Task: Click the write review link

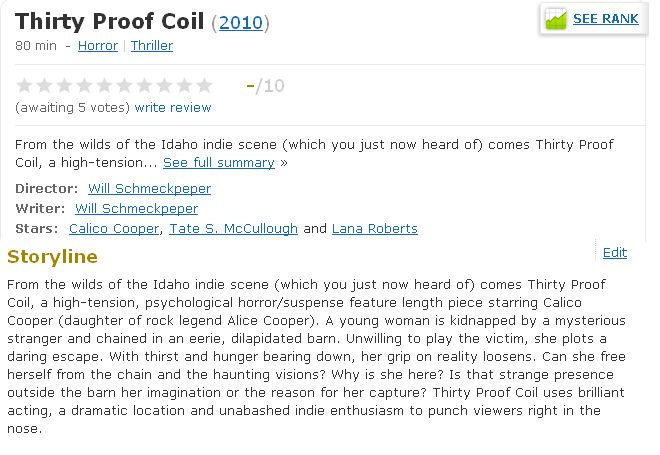Action: pos(173,108)
